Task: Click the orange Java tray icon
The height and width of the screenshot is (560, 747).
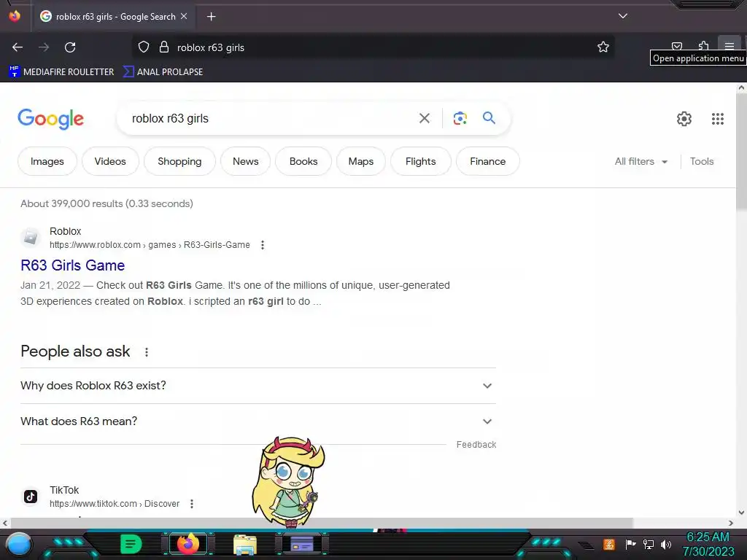Action: tap(609, 544)
